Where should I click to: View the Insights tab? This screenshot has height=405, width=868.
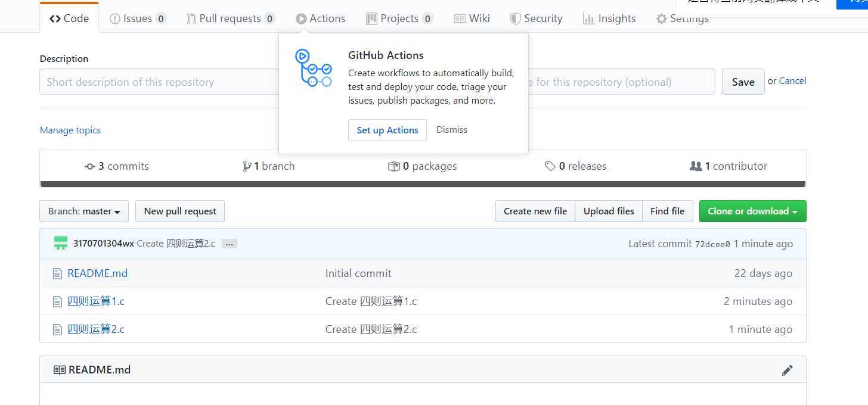pyautogui.click(x=609, y=18)
